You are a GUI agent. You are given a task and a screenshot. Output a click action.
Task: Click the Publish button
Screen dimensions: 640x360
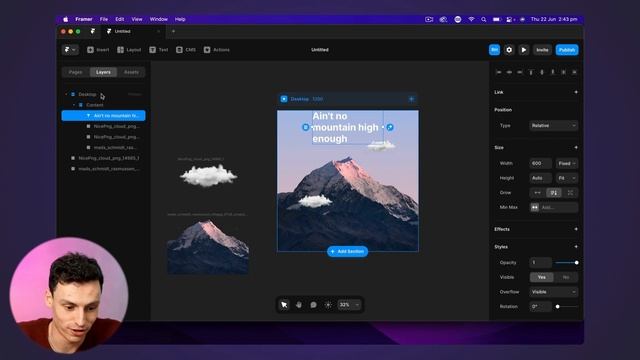coord(567,50)
